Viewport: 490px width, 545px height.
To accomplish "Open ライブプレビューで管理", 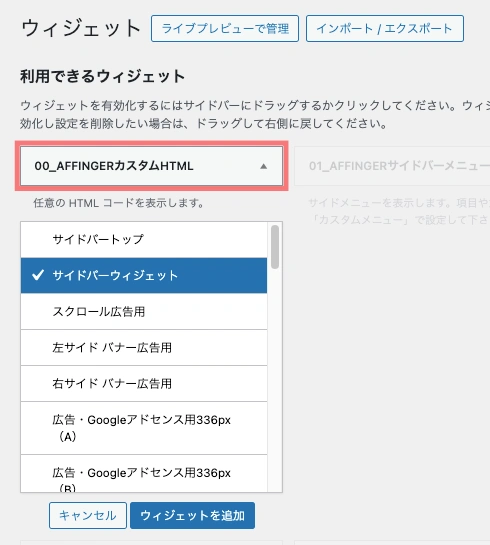I will [225, 29].
